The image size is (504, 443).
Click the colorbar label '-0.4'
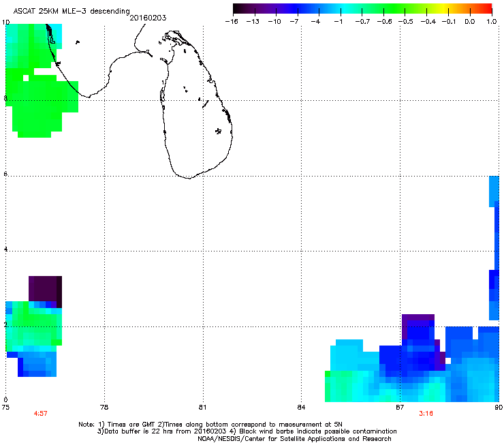pos(428,22)
